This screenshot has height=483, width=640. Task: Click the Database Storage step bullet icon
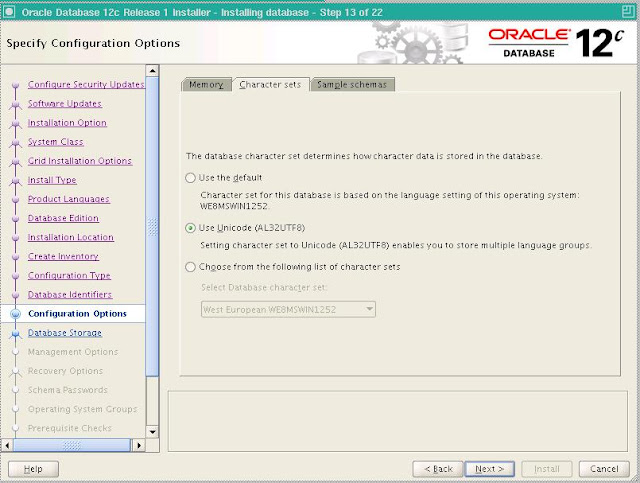16,333
